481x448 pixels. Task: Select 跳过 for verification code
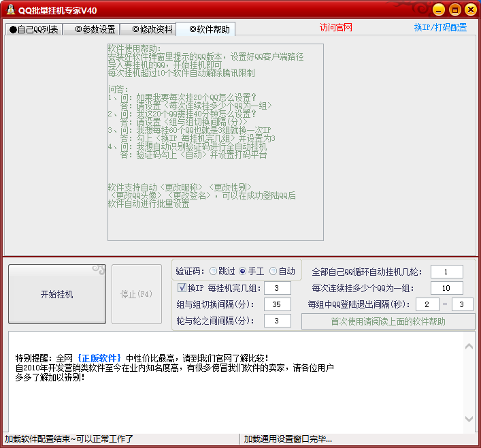point(222,271)
